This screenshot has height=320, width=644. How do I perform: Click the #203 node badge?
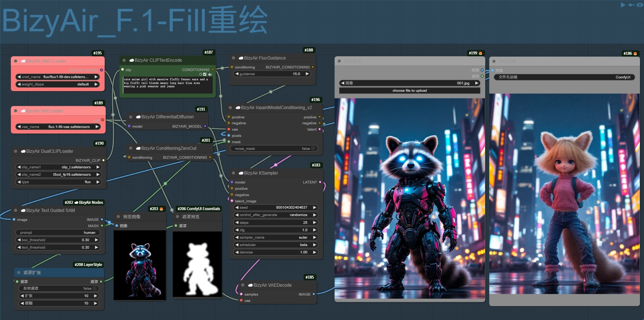[x=157, y=209]
